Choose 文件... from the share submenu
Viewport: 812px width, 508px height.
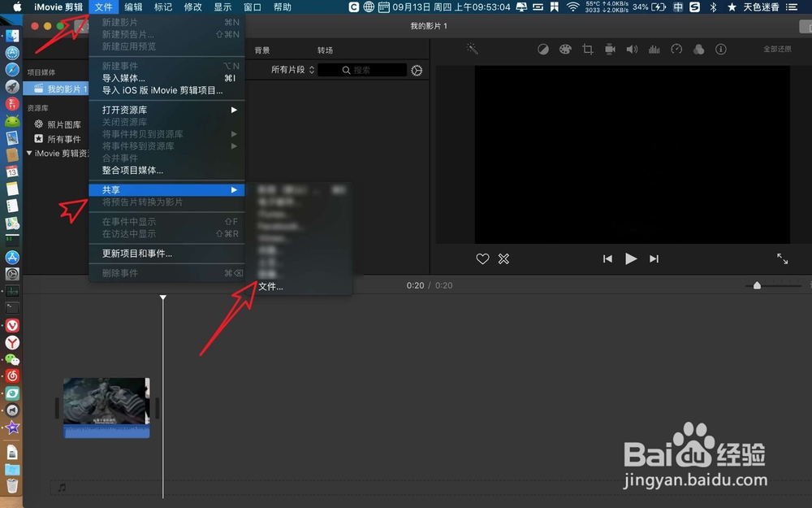(x=272, y=286)
